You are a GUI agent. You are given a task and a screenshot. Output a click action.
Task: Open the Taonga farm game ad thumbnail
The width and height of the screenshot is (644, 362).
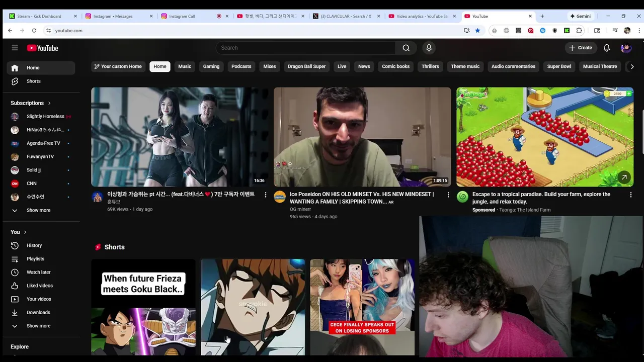pos(545,137)
